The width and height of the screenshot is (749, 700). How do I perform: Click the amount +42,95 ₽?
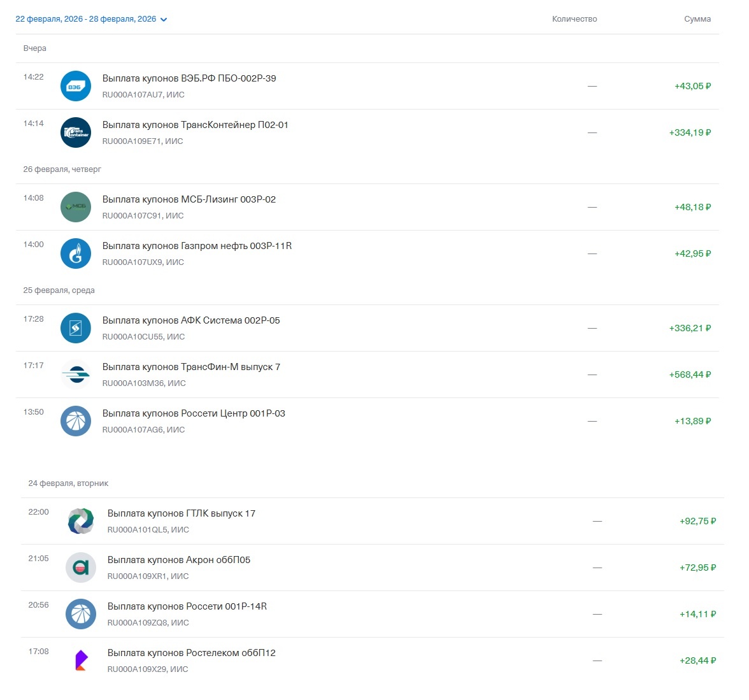(x=693, y=254)
